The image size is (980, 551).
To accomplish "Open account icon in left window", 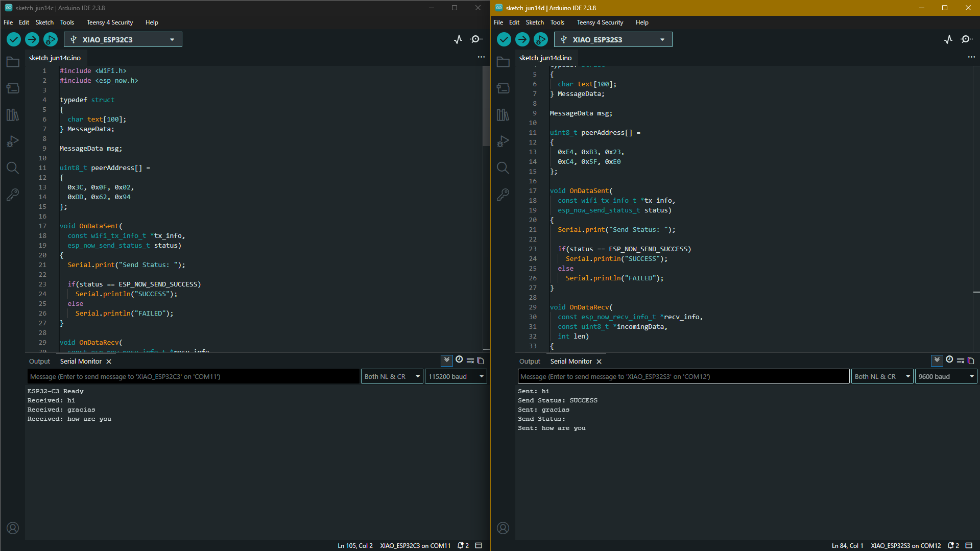I will [13, 528].
